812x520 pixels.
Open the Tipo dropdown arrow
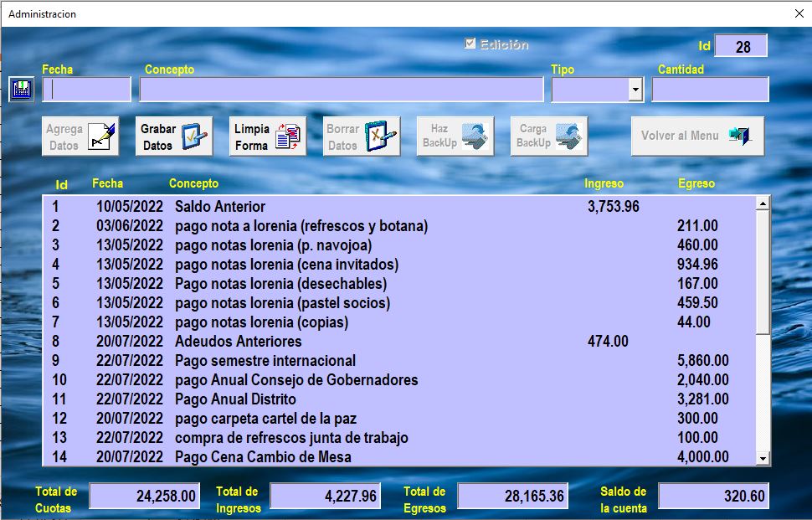pos(635,90)
